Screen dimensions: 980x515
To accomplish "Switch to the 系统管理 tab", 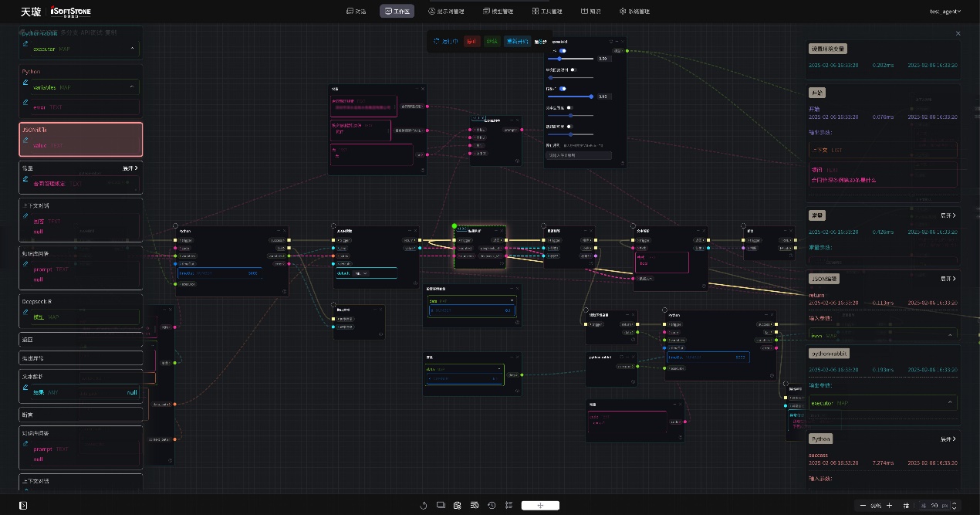I will point(634,12).
